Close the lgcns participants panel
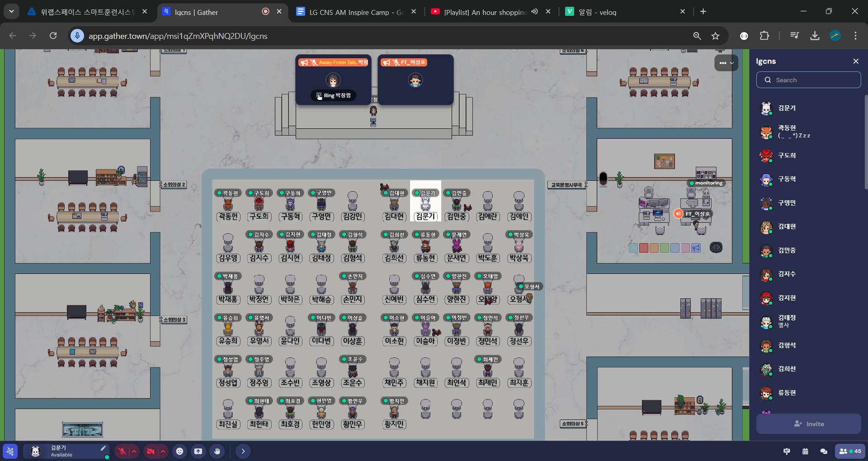868x461 pixels. tap(856, 61)
